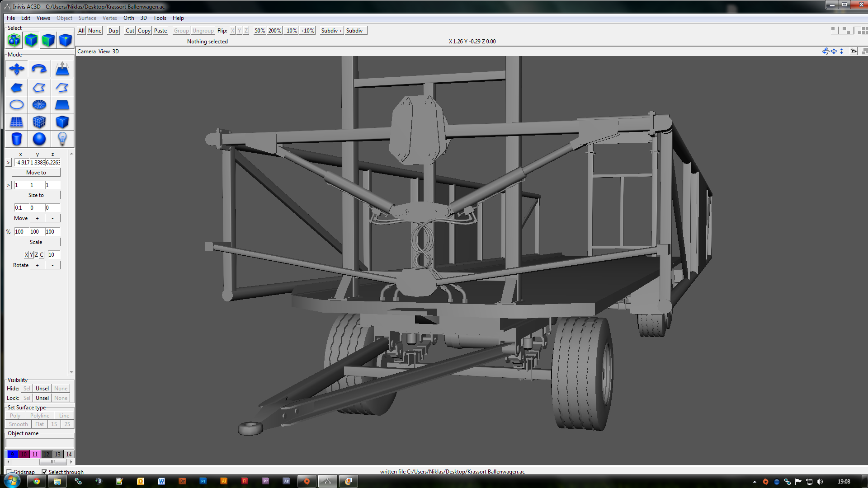Disable the Select through checkbox
The height and width of the screenshot is (488, 868).
(44, 472)
